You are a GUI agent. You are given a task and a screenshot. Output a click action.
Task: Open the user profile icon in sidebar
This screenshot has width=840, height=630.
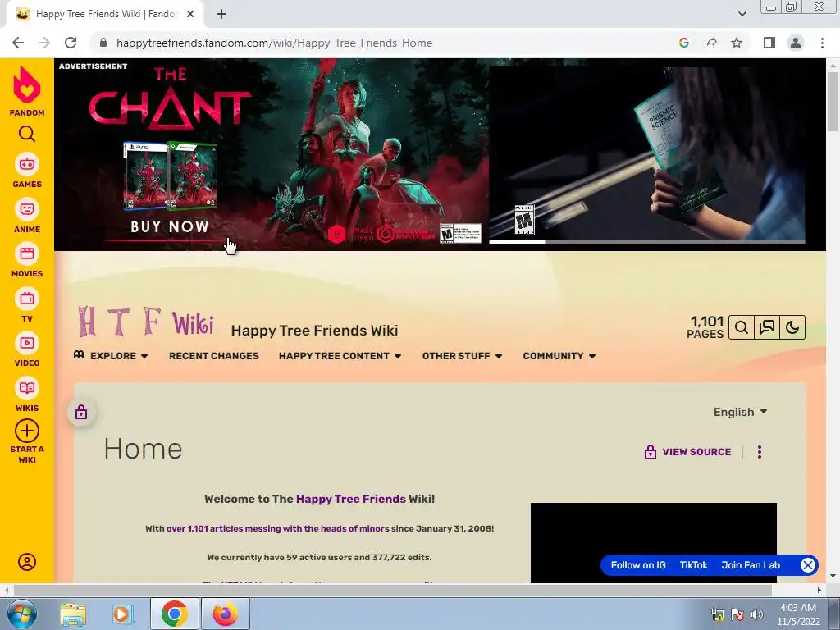[x=27, y=562]
